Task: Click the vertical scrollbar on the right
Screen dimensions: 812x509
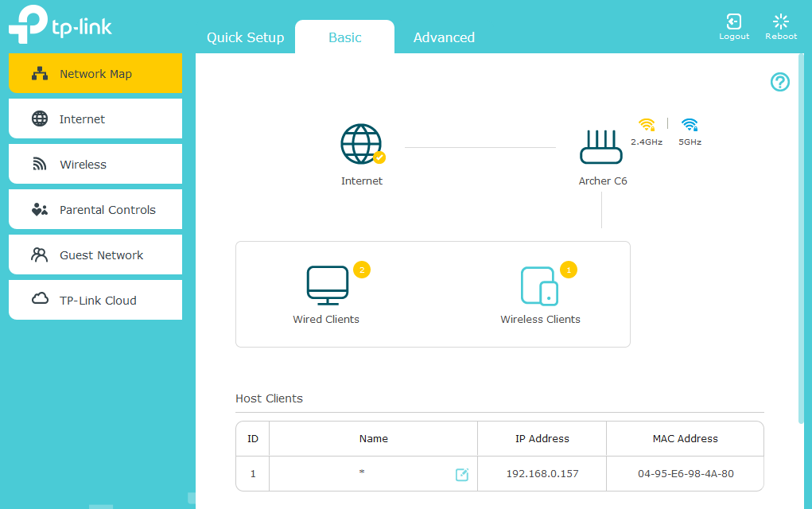Action: 801,238
